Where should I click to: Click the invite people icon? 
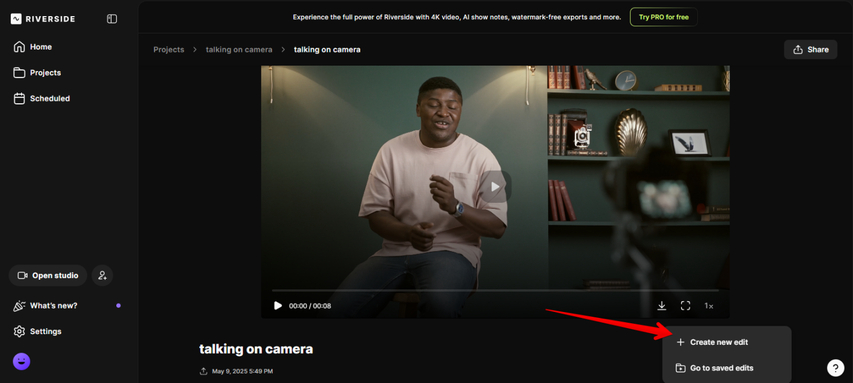102,276
